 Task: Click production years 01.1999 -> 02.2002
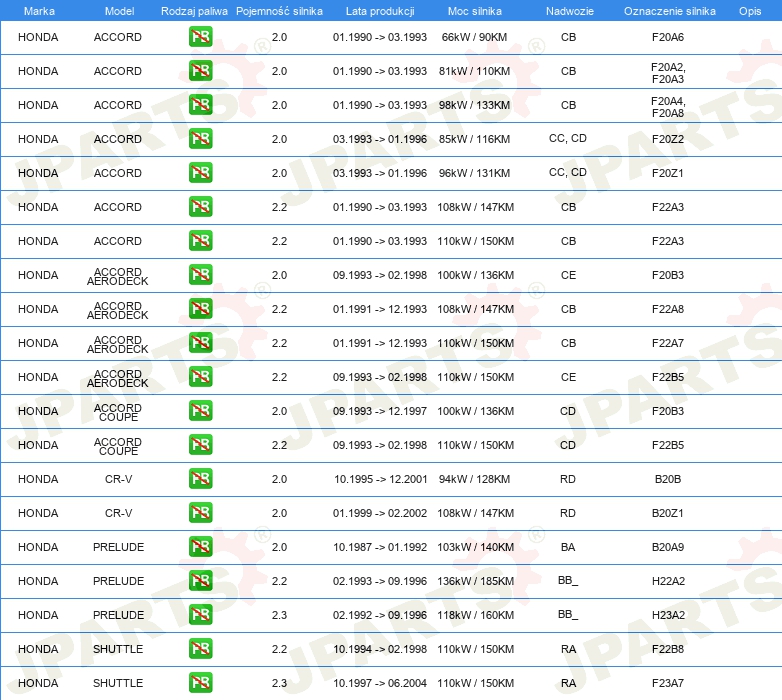click(x=380, y=513)
